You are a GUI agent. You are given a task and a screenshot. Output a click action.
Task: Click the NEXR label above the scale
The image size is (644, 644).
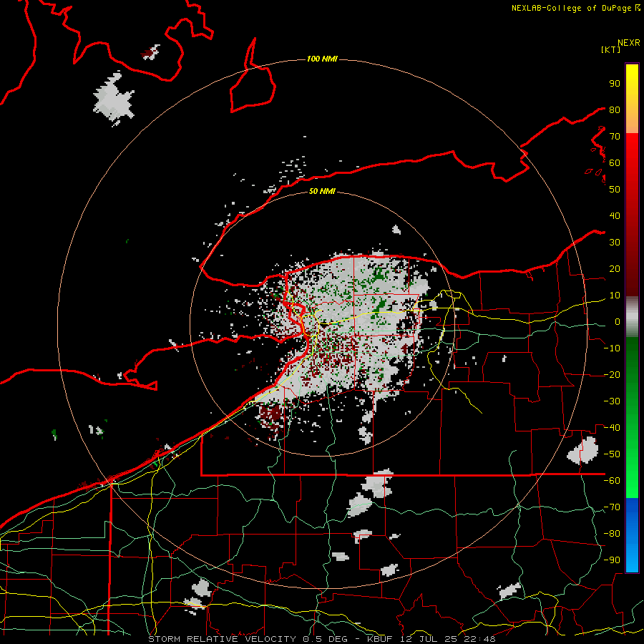pyautogui.click(x=629, y=43)
